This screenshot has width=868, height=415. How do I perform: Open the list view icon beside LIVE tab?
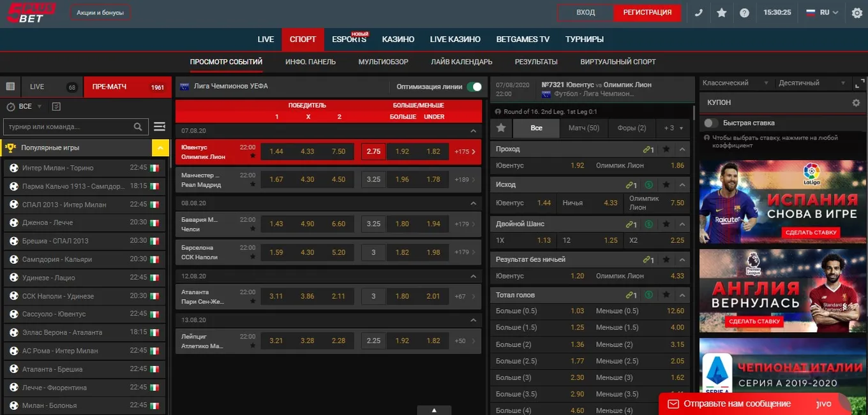pyautogui.click(x=10, y=87)
